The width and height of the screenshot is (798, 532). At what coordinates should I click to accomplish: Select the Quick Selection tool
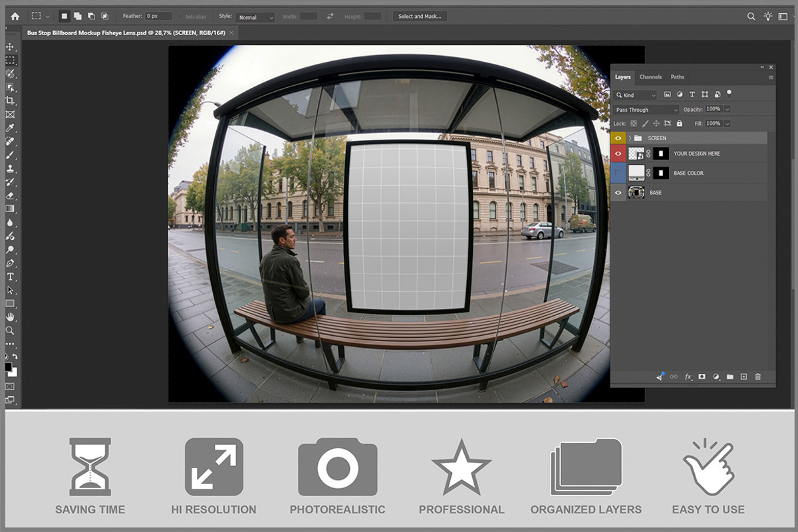(x=10, y=74)
